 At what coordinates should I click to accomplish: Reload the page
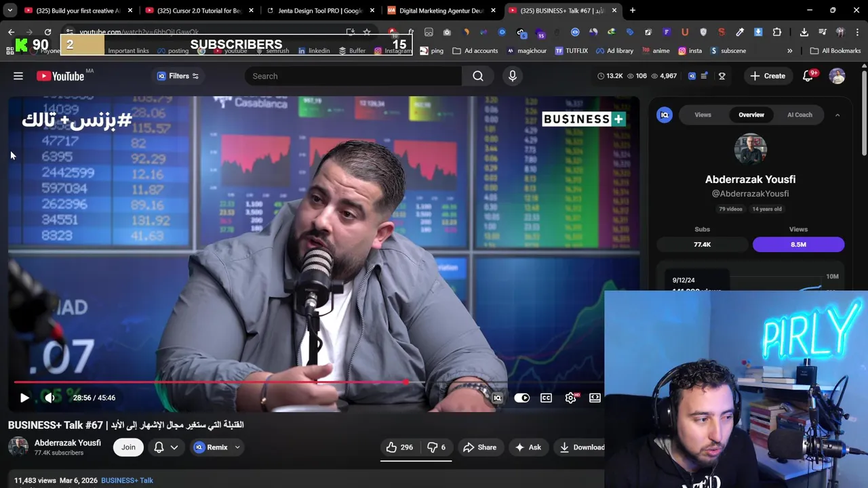(47, 32)
